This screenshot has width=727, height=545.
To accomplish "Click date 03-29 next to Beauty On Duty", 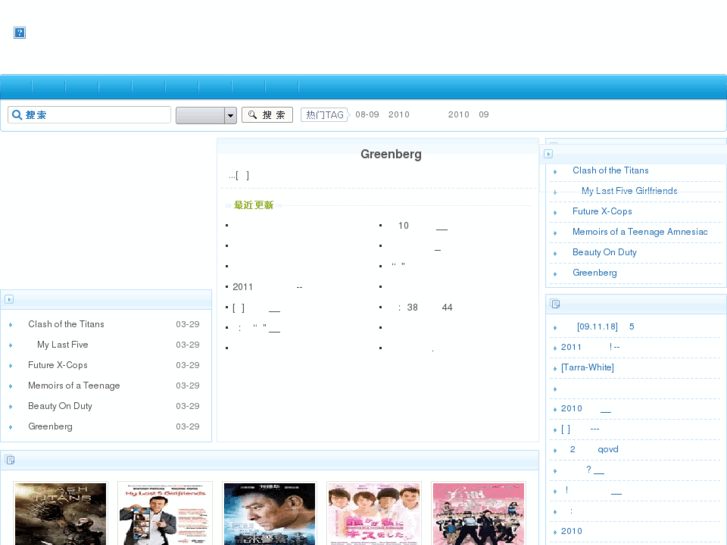I will [187, 406].
